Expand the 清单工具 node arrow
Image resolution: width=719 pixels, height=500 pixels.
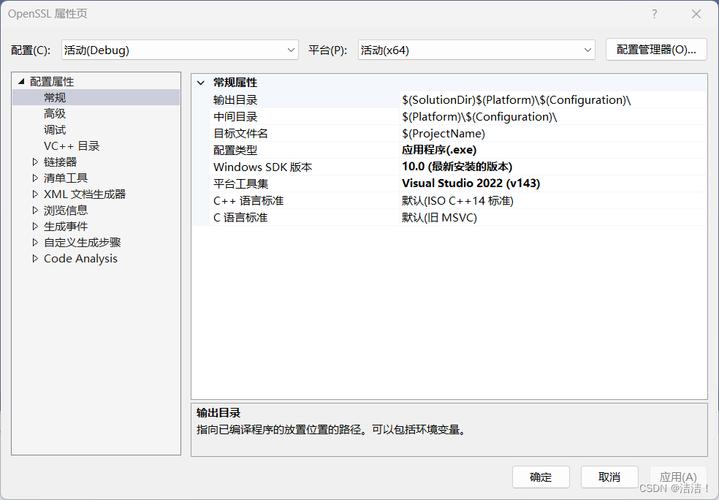(35, 178)
